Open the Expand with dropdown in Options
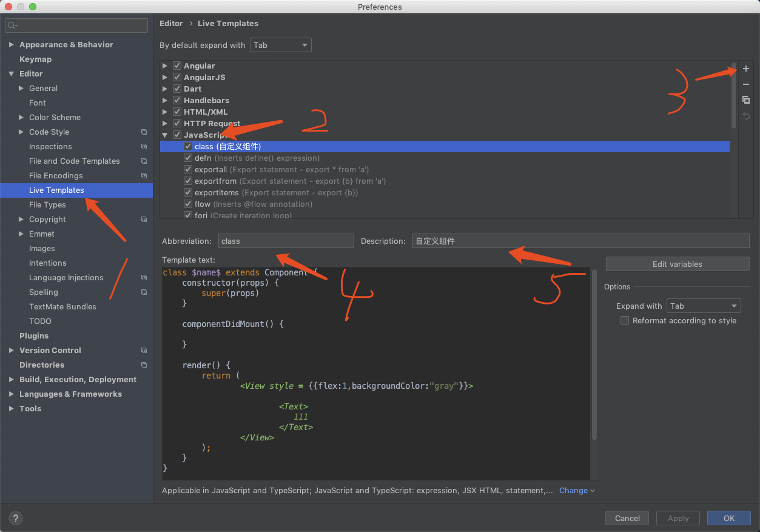Screen dimensions: 760x532 click(704, 306)
